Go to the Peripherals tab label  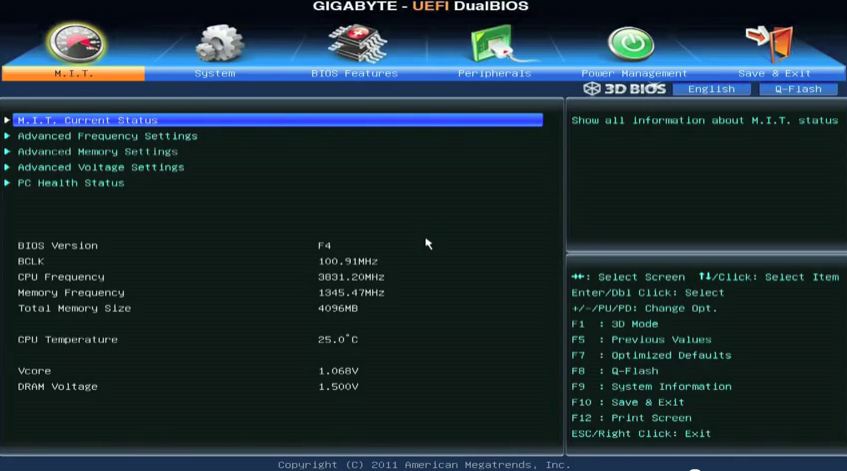[493, 73]
